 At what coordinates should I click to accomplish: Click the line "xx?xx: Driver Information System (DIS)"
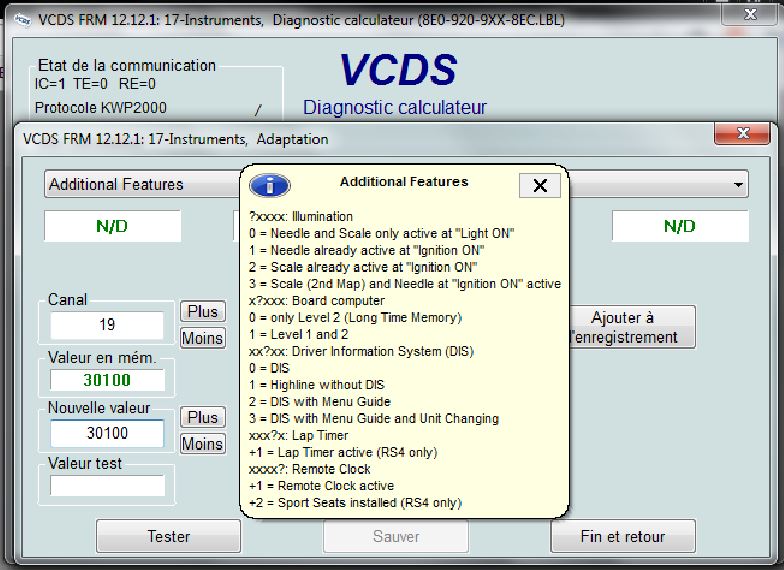362,352
